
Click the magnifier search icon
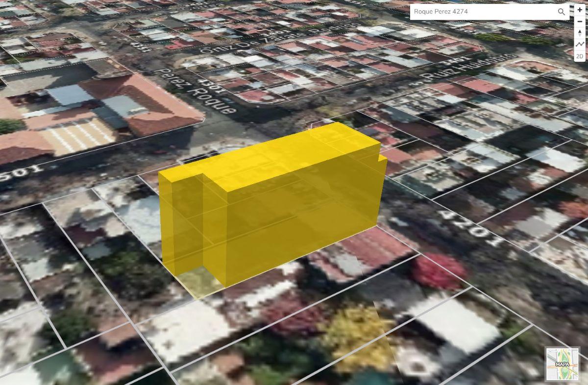pyautogui.click(x=561, y=11)
